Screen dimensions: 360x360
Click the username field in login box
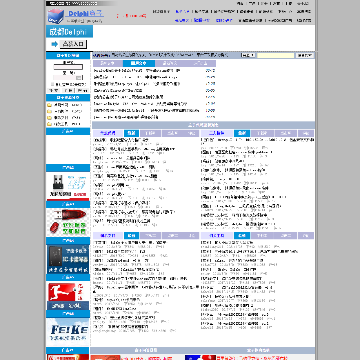coord(68,67)
